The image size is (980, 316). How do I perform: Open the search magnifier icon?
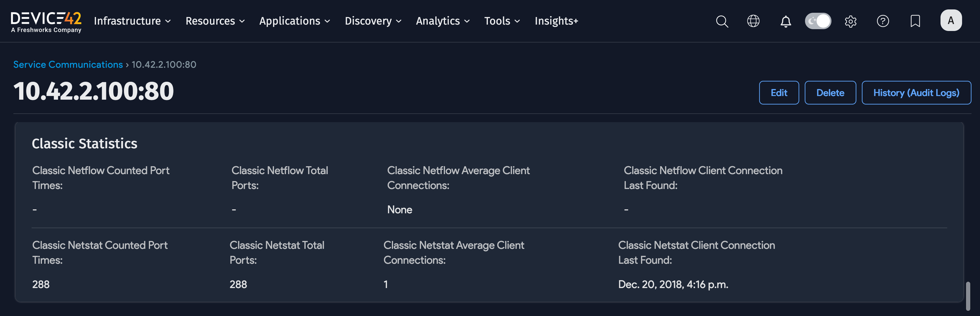722,21
